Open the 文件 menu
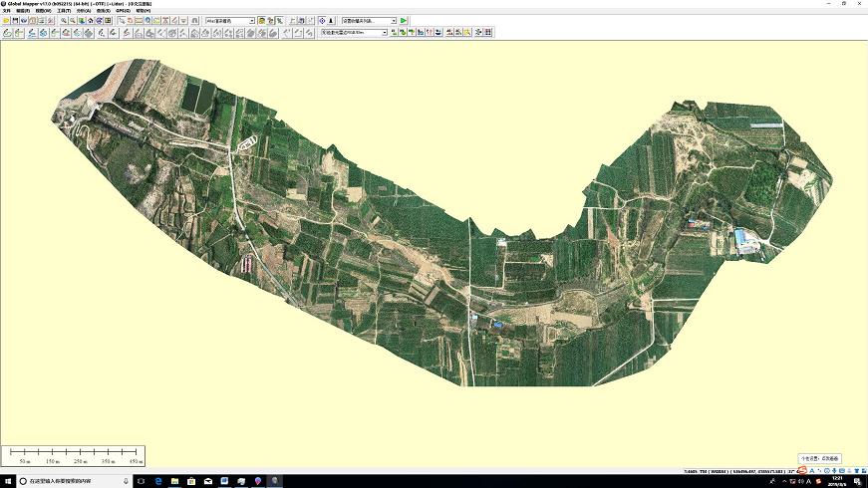The height and width of the screenshot is (488, 868). 7,10
